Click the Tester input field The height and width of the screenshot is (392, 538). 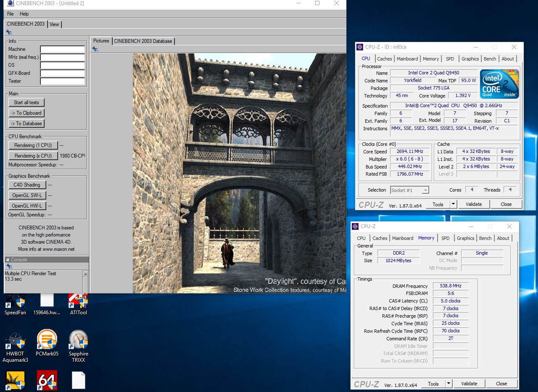pos(62,81)
